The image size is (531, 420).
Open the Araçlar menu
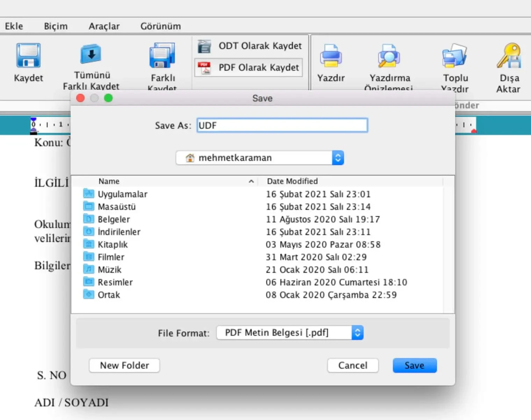104,26
